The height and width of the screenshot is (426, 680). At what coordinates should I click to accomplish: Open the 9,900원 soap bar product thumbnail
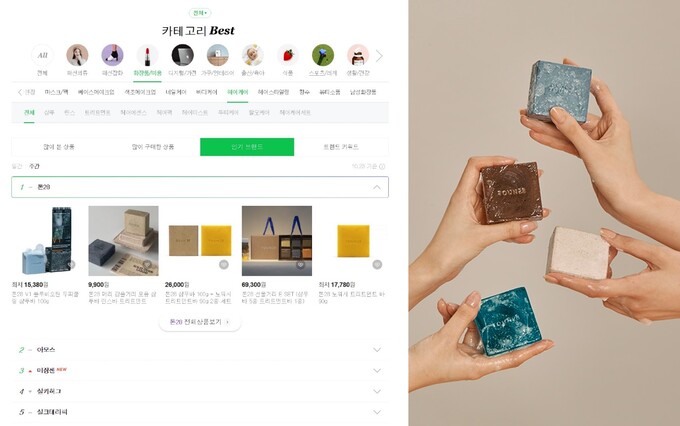click(x=123, y=241)
